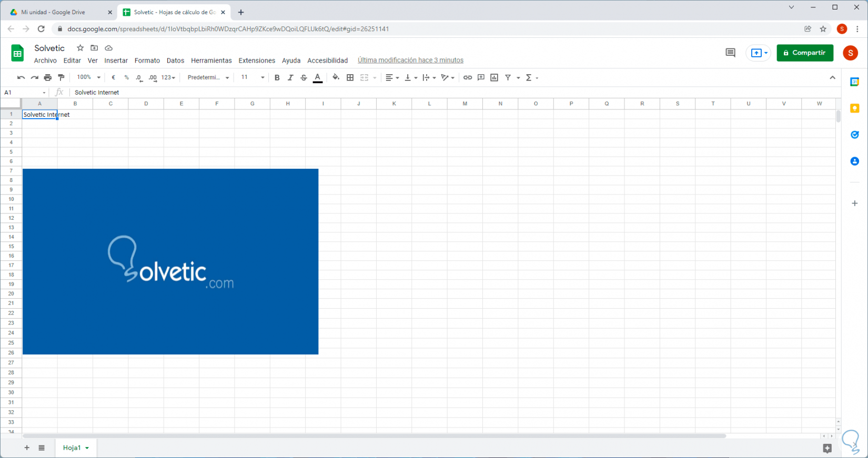Choose text color with underlined A

click(x=318, y=78)
